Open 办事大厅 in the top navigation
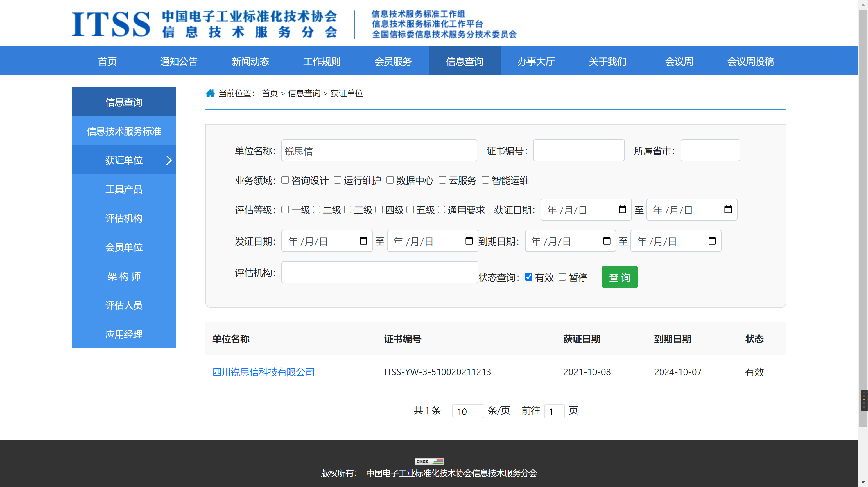Viewport: 868px width, 487px height. 536,61
